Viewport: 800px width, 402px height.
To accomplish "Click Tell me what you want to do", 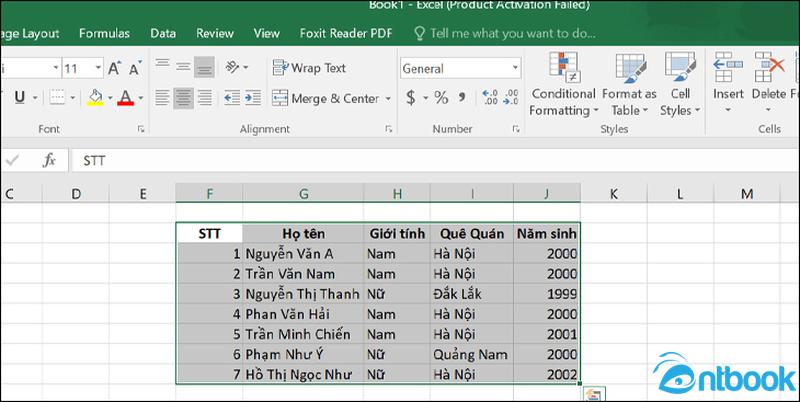I will [x=505, y=34].
